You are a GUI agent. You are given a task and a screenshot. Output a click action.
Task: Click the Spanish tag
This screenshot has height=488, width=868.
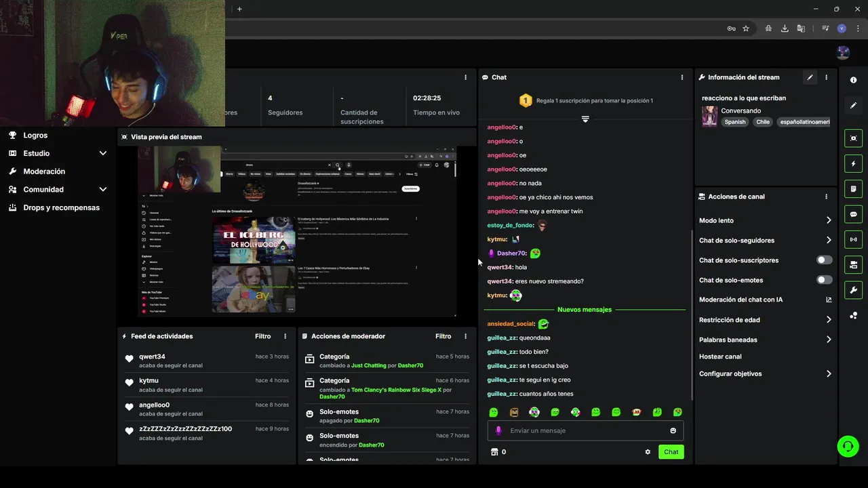734,122
